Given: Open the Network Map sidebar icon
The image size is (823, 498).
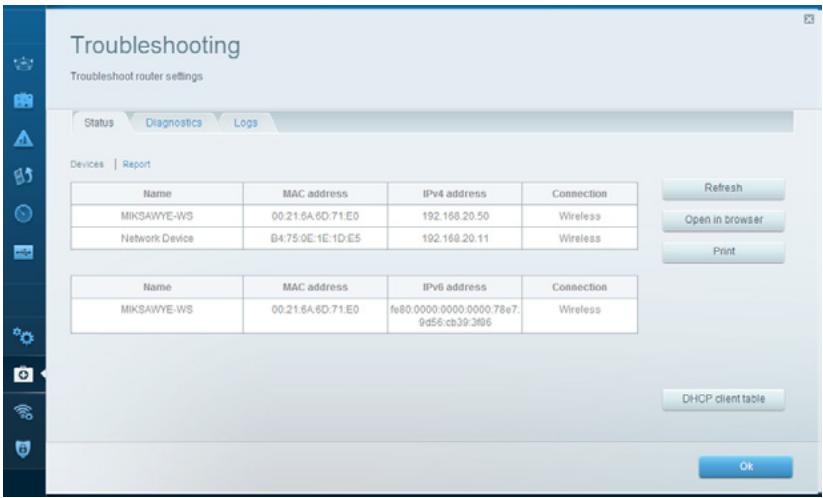Looking at the screenshot, I should [24, 64].
